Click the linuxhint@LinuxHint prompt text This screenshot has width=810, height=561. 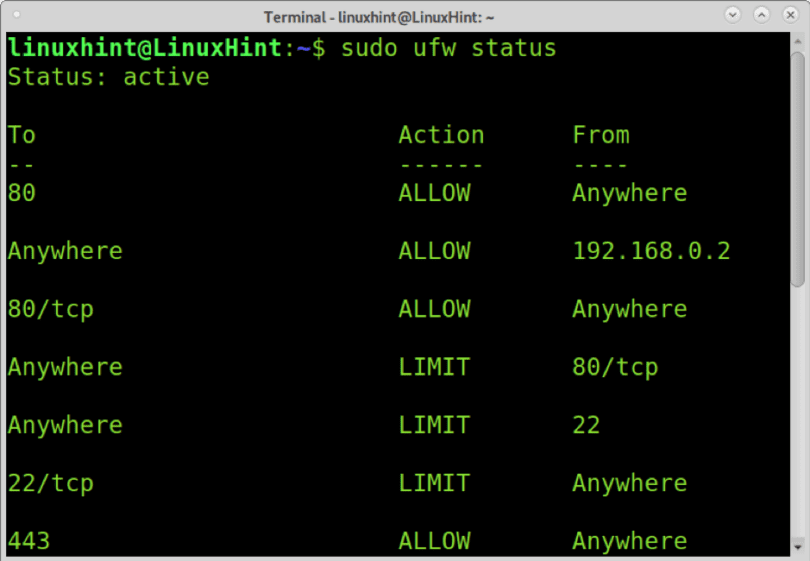145,48
